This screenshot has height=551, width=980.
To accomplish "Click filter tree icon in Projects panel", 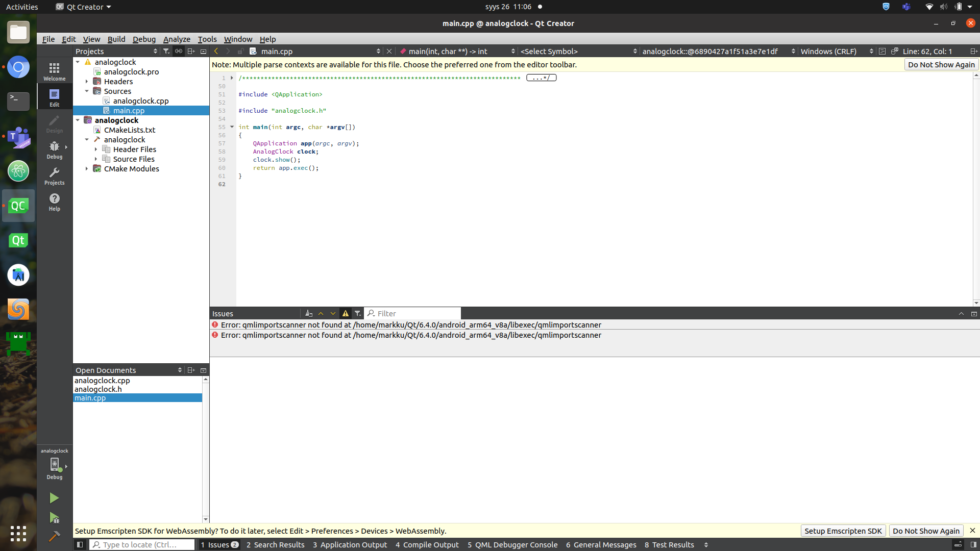I will click(166, 51).
